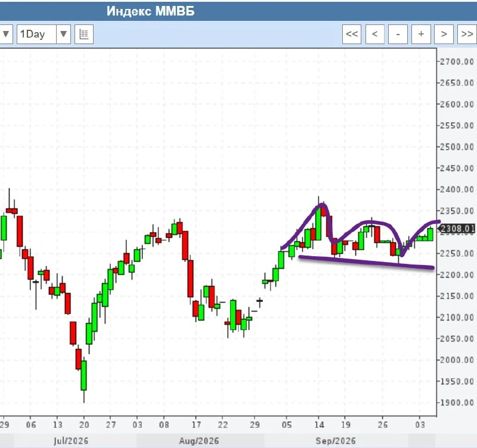Click the 2400.00 price axis label
The height and width of the screenshot is (448, 477).
click(x=457, y=189)
